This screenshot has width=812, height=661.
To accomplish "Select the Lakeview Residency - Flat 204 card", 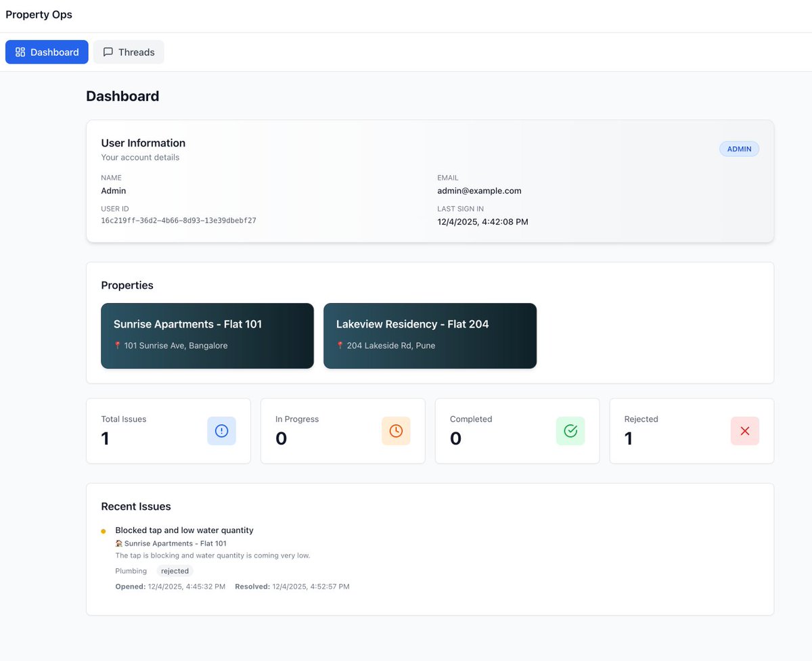I will 430,336.
